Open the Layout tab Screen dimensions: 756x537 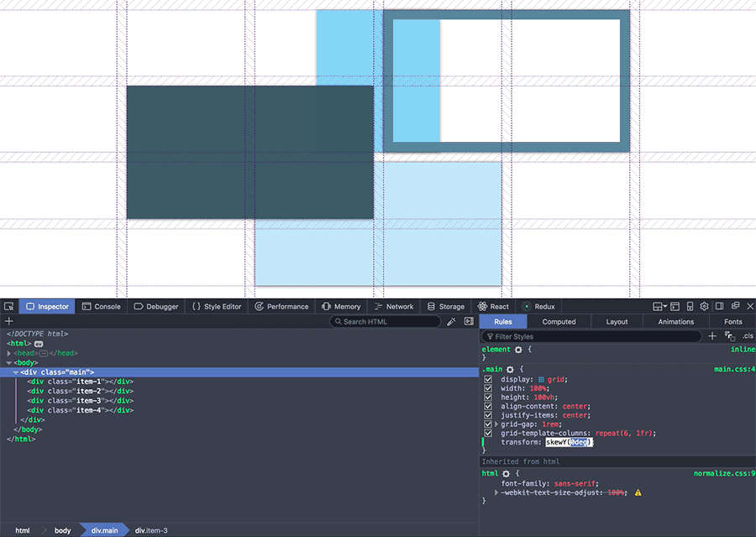617,322
